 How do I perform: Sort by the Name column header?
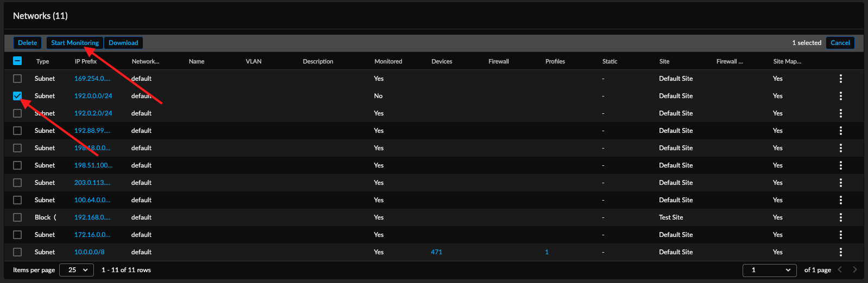point(197,61)
